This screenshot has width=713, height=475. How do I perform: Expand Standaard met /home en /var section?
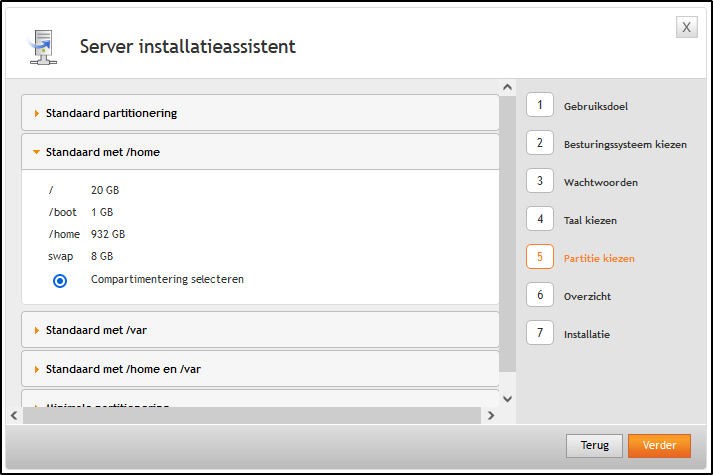[x=123, y=369]
